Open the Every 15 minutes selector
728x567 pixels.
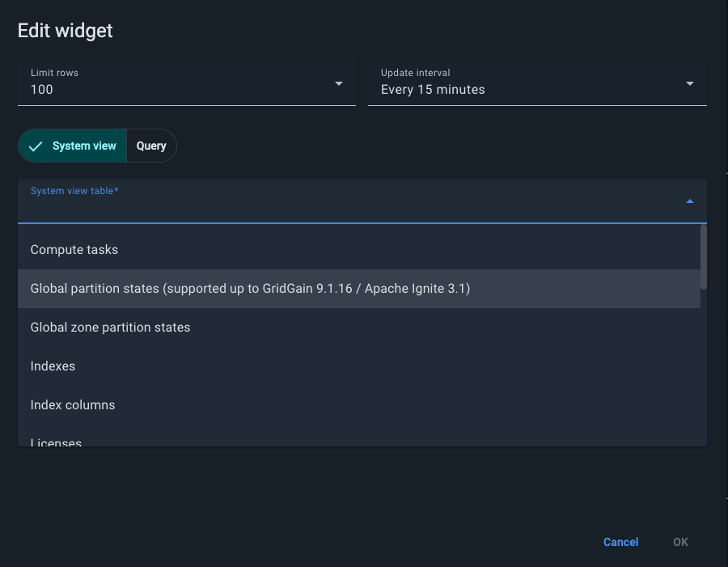pyautogui.click(x=526, y=89)
